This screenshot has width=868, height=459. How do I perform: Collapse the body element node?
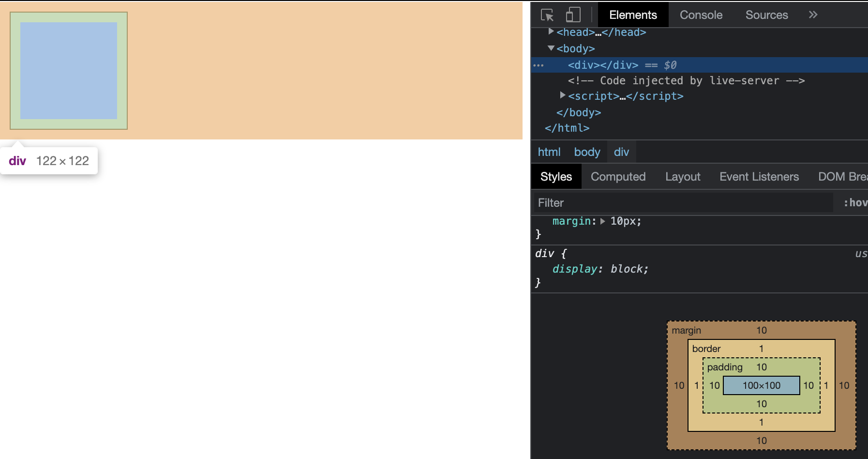click(551, 48)
